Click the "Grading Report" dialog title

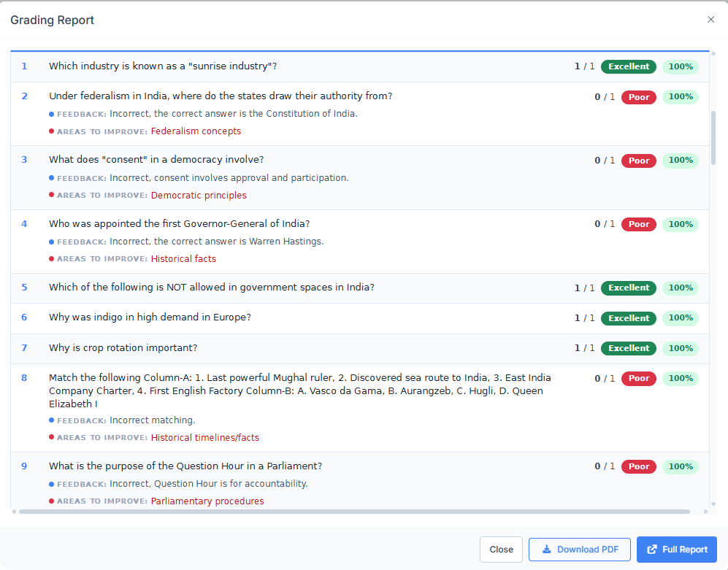52,20
